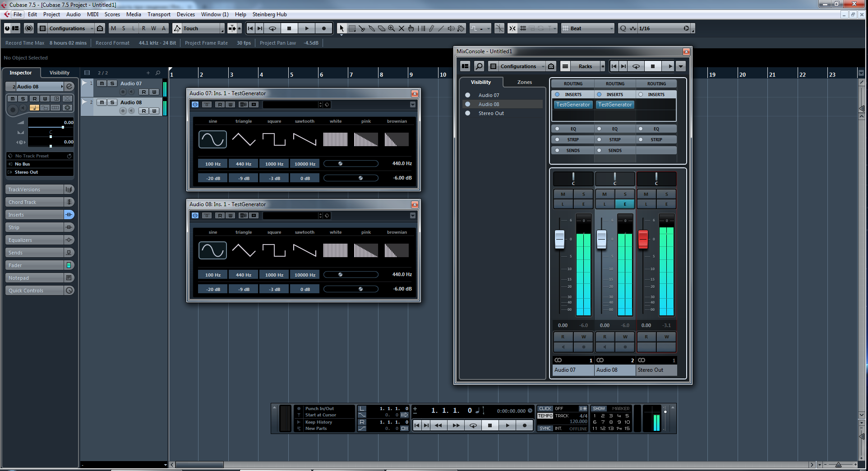Screen dimensions: 868x471
Task: Solo the Audio 08 channel in MixConsole
Action: [625, 194]
